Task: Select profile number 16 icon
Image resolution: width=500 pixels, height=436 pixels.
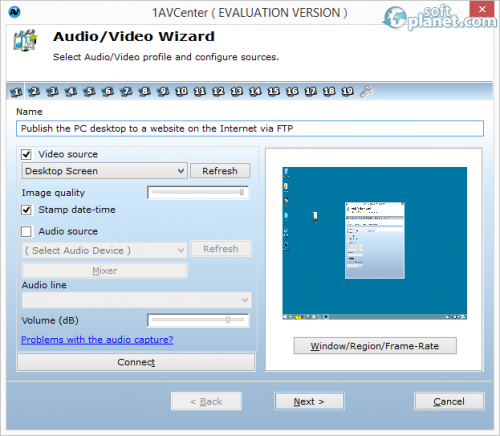Action: [292, 91]
